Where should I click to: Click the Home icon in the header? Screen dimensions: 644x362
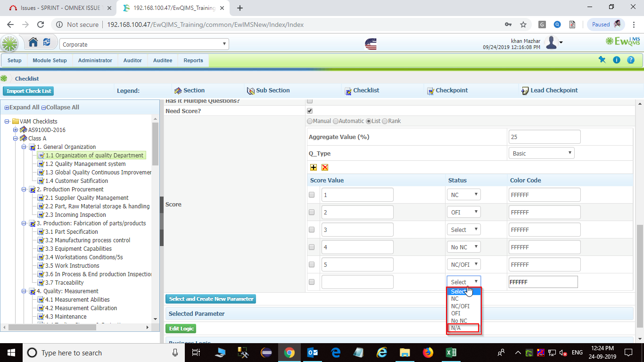[33, 42]
